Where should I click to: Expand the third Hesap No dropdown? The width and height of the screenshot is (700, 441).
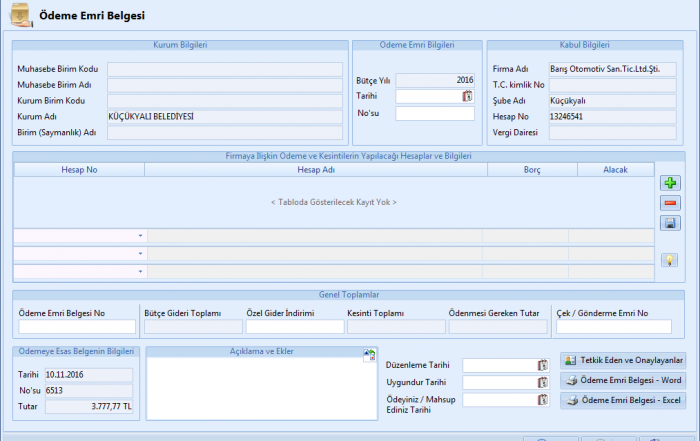(140, 272)
